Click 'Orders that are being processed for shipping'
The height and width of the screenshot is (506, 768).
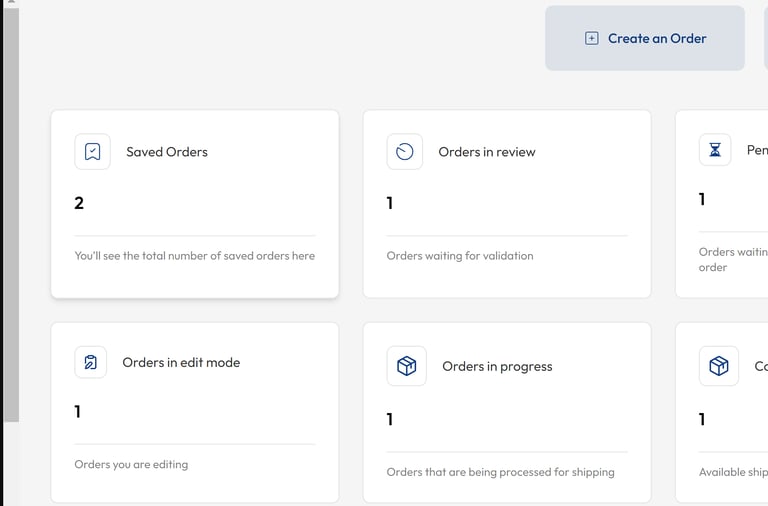[500, 472]
